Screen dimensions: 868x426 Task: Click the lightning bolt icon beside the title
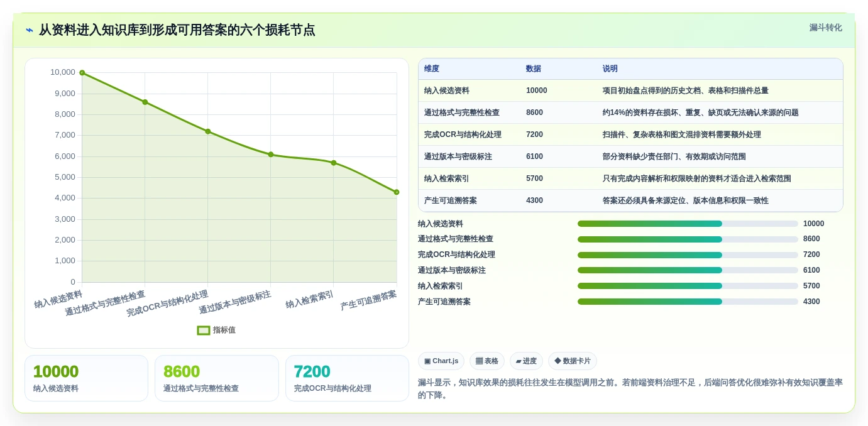pyautogui.click(x=30, y=30)
